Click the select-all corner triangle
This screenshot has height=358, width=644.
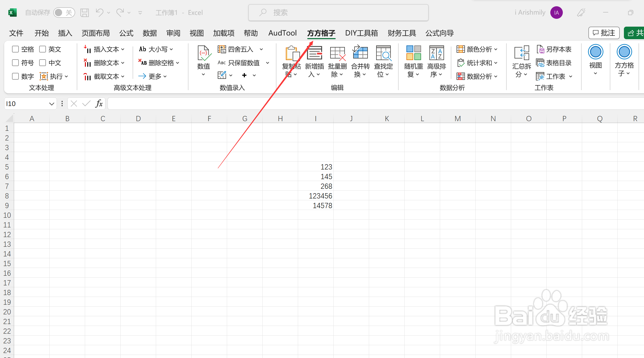(9, 119)
